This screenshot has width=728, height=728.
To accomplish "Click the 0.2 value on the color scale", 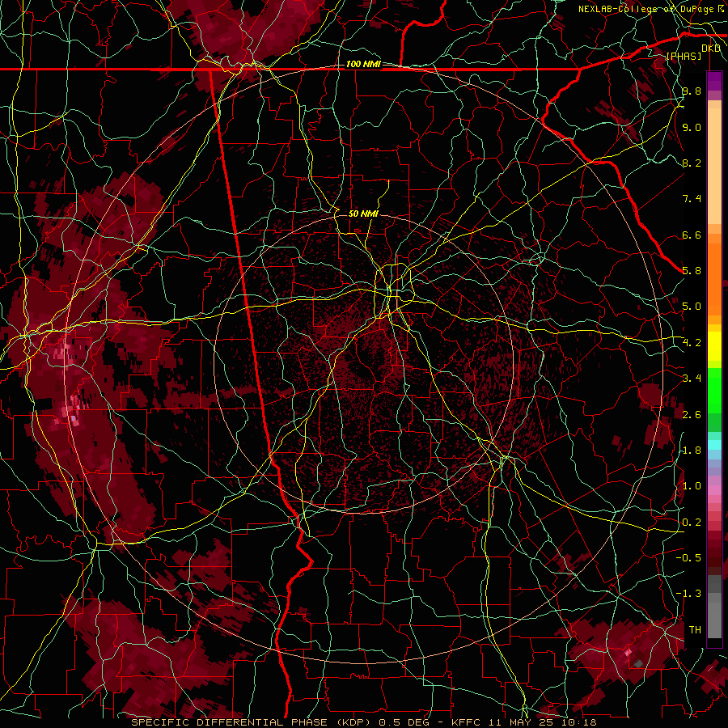I will [692, 523].
